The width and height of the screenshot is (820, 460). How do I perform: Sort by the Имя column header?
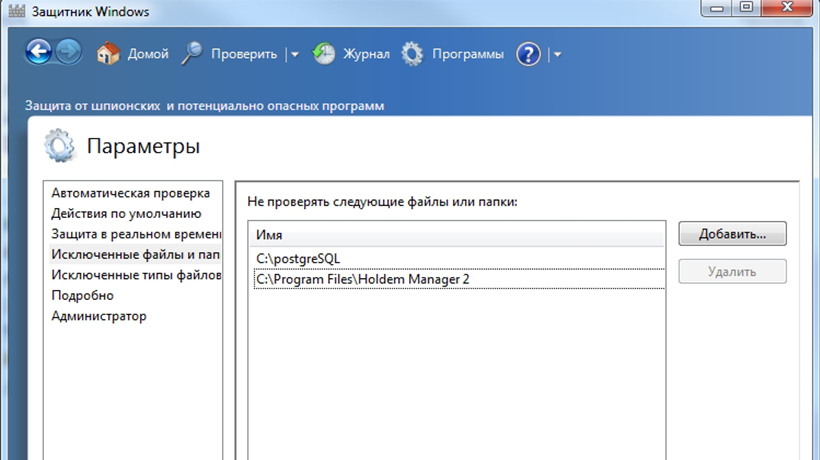pyautogui.click(x=457, y=235)
